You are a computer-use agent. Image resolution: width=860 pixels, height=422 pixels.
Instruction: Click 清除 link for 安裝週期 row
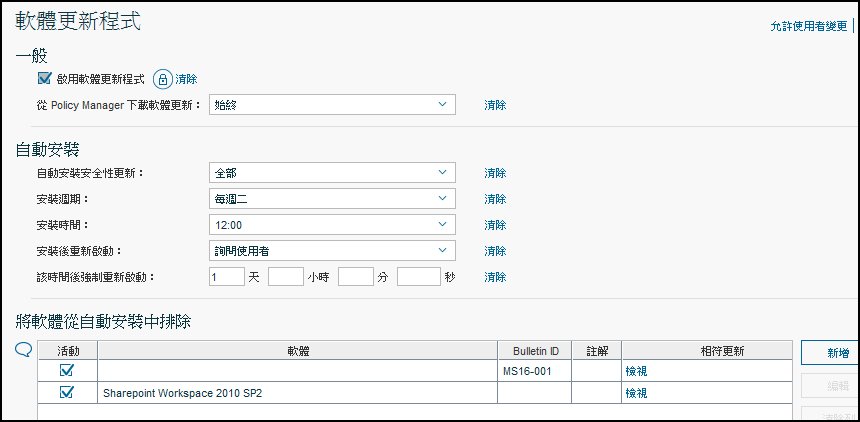point(495,199)
